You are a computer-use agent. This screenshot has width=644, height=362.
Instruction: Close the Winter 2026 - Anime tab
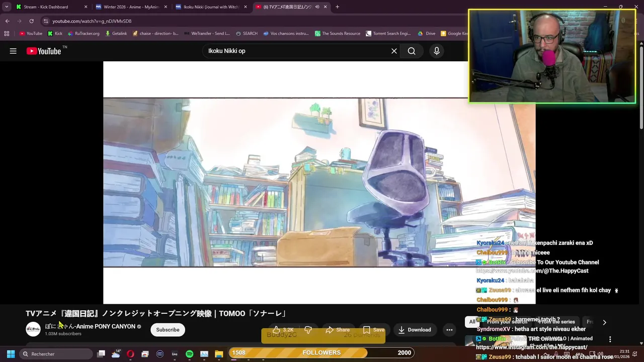[x=165, y=7]
